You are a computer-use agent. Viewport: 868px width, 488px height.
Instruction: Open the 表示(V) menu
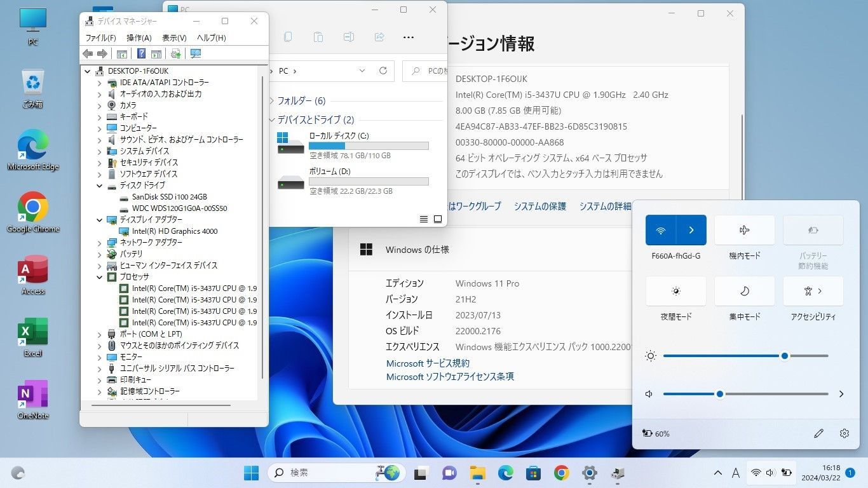click(174, 38)
